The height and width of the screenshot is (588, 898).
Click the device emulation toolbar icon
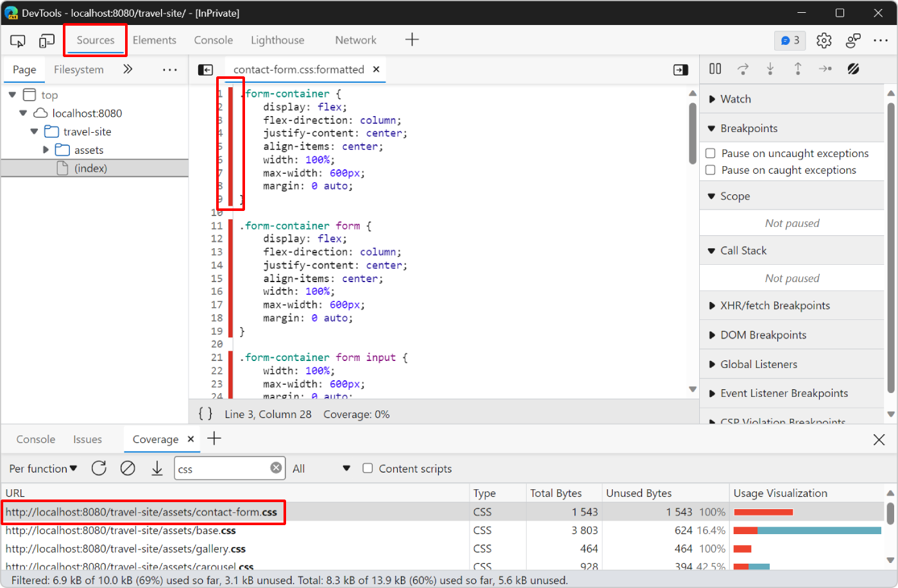click(46, 40)
